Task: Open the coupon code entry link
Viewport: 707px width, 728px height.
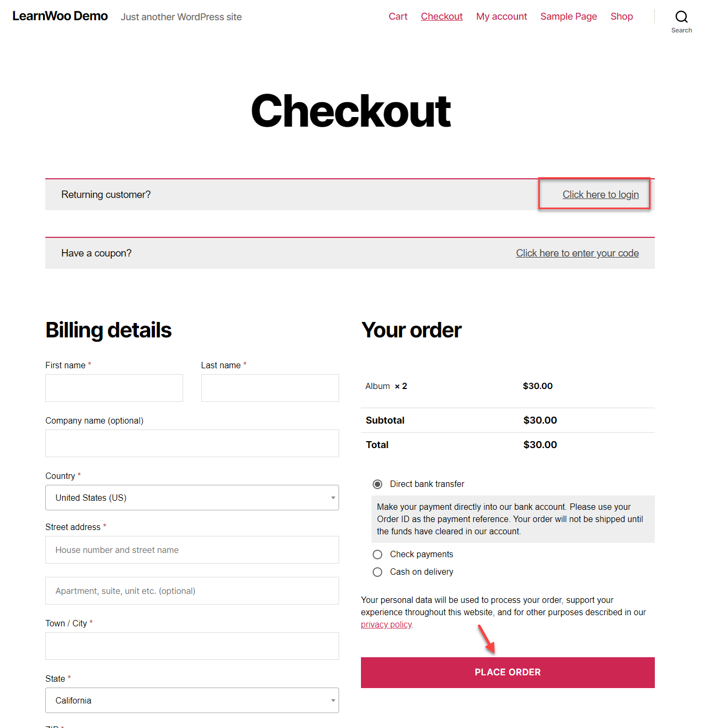Action: point(577,253)
